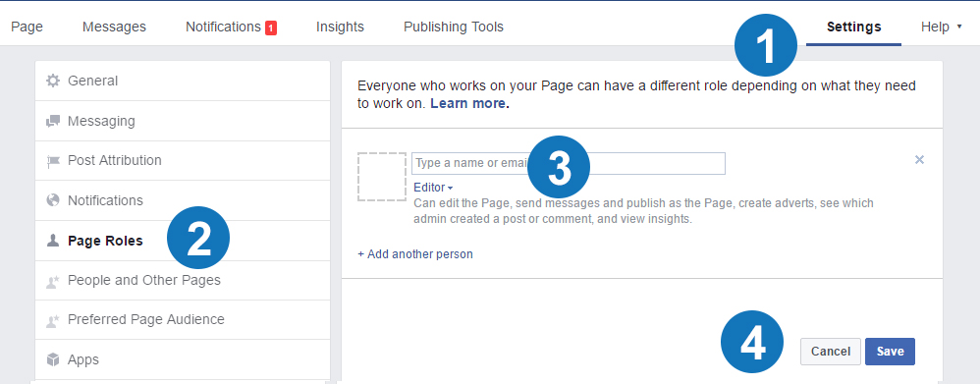Click the Notifications globe icon in sidebar

(53, 200)
